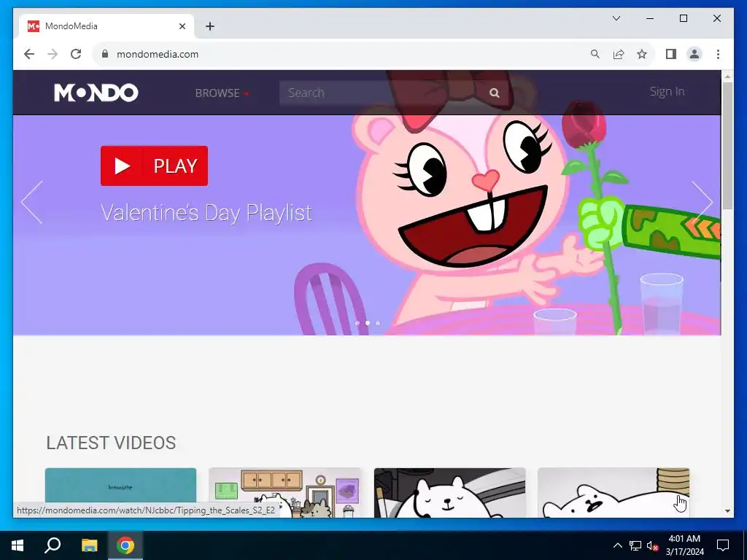Click the browser Back arrow
The image size is (747, 560).
coord(29,54)
